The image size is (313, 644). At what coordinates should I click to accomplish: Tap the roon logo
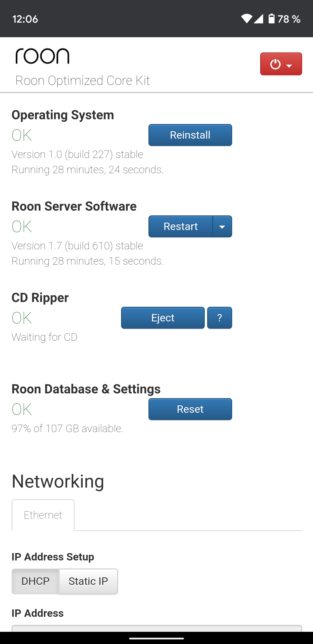point(42,56)
